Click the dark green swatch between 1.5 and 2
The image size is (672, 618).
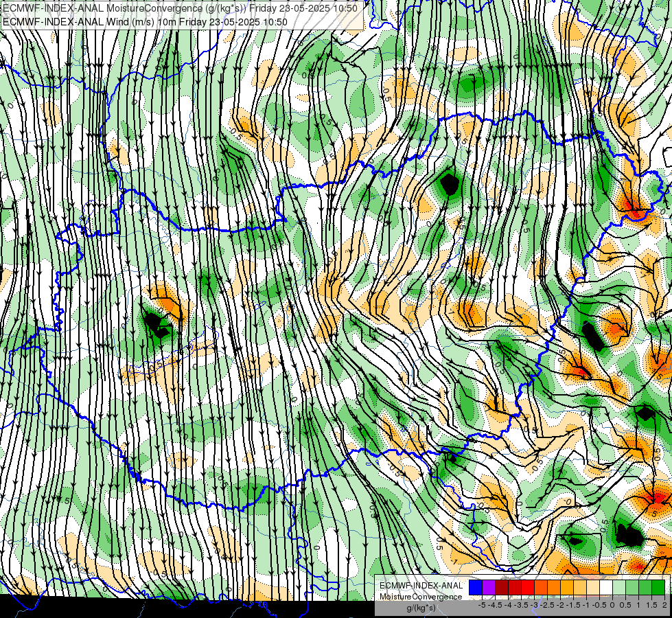coord(659,587)
